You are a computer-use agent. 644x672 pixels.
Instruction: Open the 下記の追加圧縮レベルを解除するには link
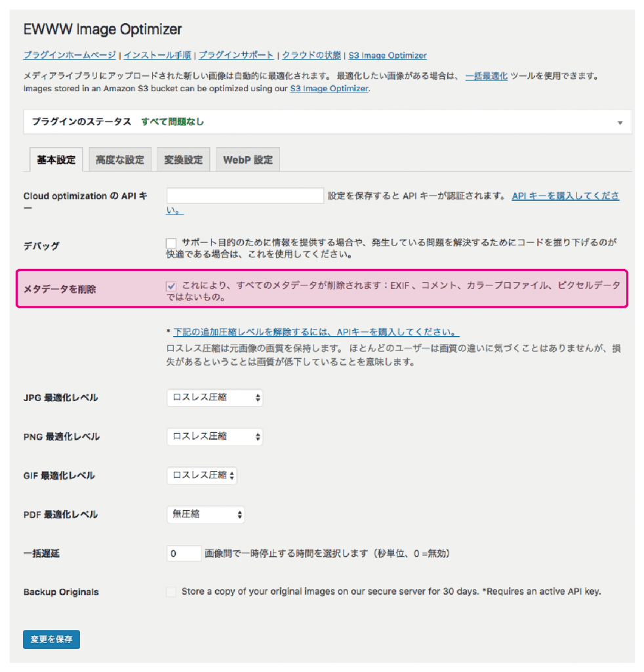316,332
